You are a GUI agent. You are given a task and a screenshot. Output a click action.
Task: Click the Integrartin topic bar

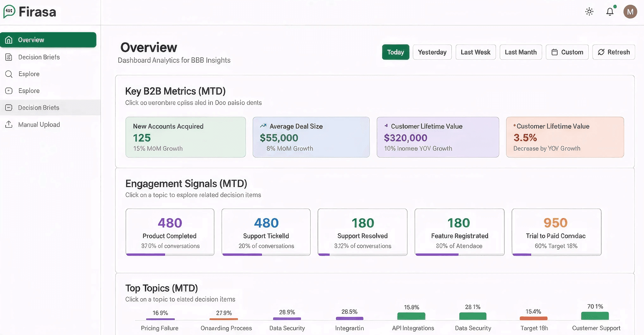(x=350, y=318)
